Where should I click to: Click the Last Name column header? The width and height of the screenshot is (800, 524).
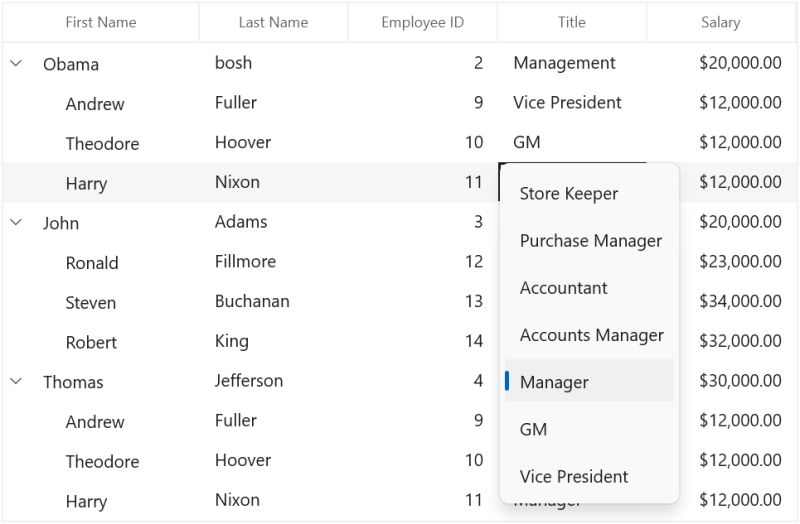[273, 22]
